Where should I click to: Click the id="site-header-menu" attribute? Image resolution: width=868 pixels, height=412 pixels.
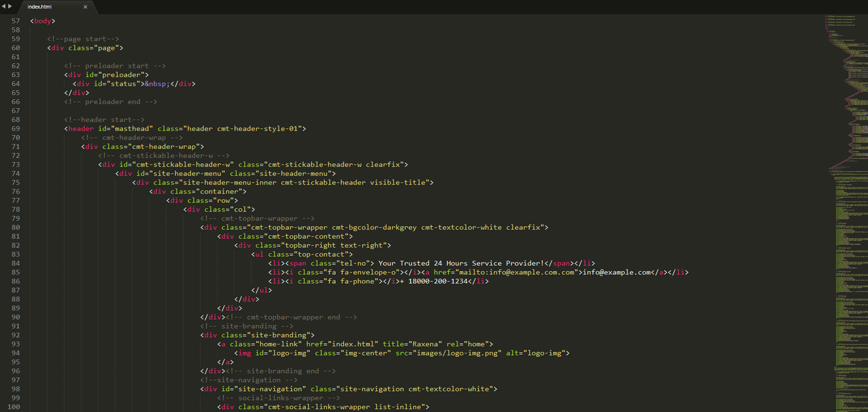[181, 174]
